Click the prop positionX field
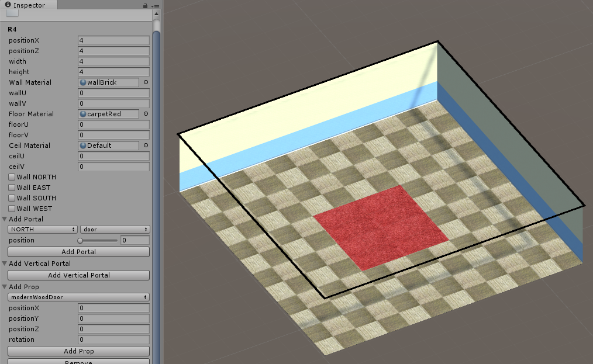Image resolution: width=593 pixels, height=364 pixels. (114, 308)
